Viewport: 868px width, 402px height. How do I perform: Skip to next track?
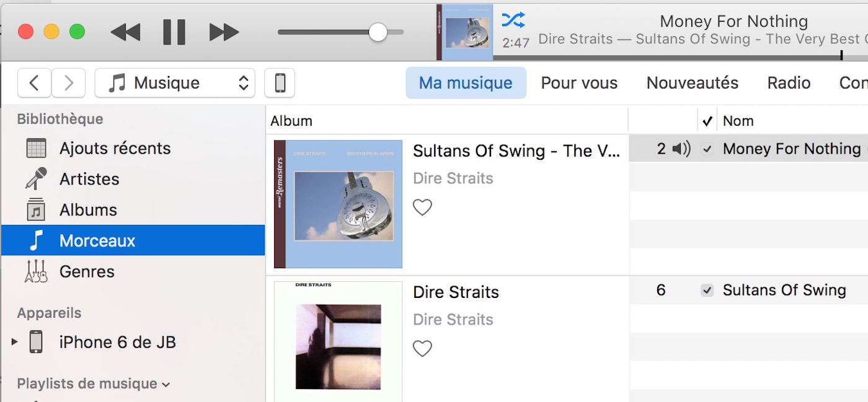coord(224,32)
